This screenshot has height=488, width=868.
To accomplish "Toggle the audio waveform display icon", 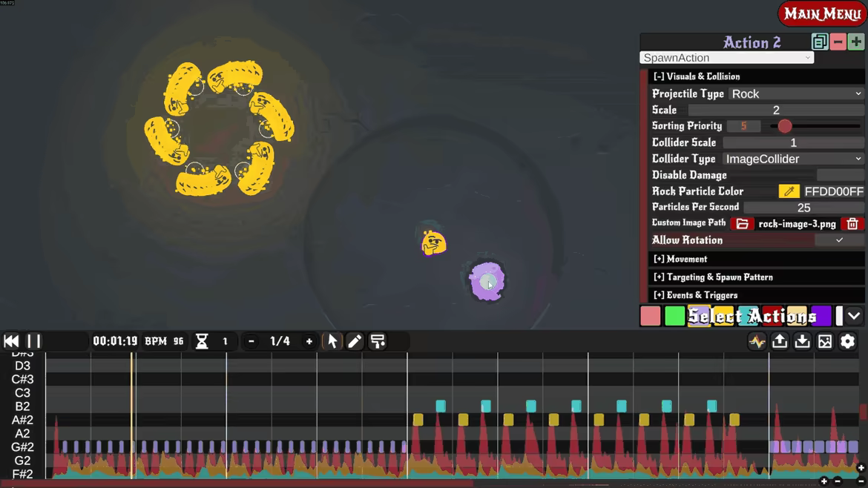I will coord(757,341).
